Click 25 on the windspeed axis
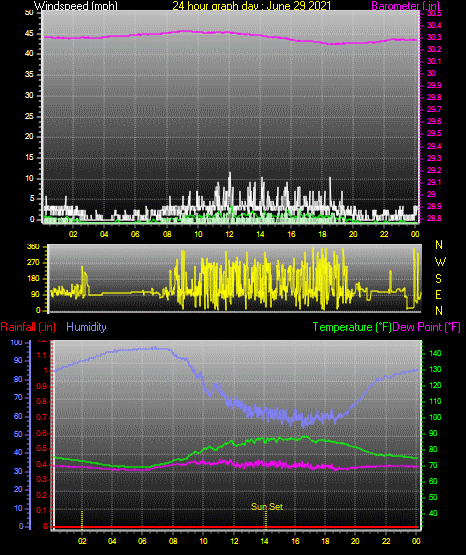 pos(29,116)
